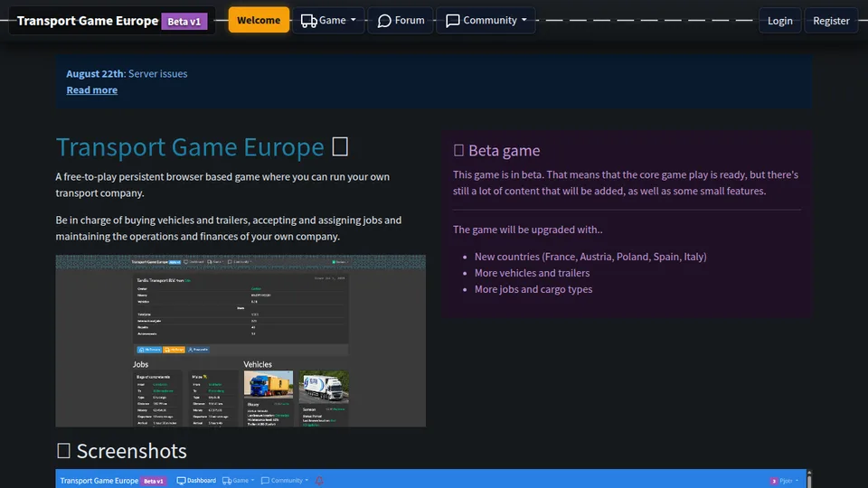Click the scrollbar of the lower screenshot

pos(808,479)
